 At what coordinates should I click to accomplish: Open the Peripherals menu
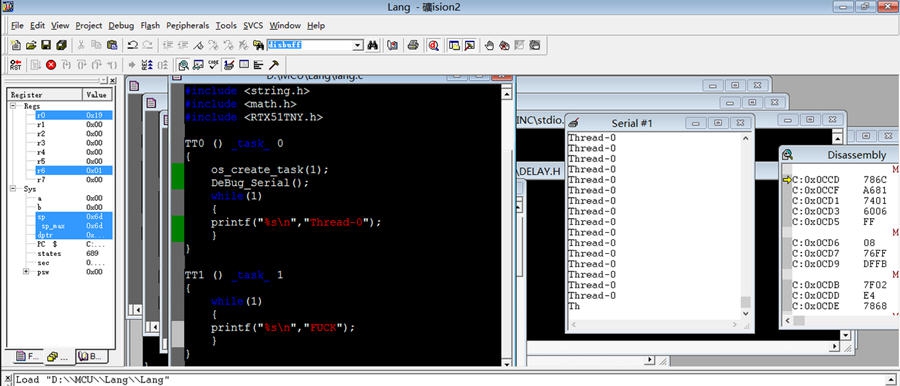(x=188, y=26)
